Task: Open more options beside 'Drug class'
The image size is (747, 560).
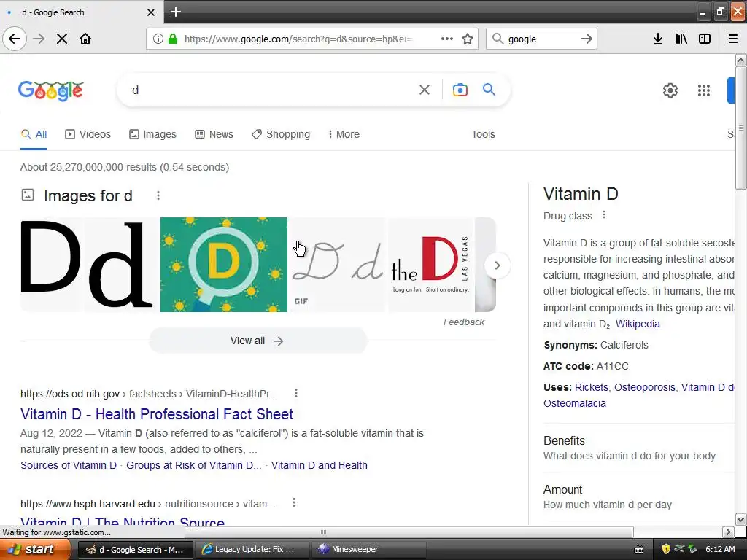Action: (x=603, y=215)
